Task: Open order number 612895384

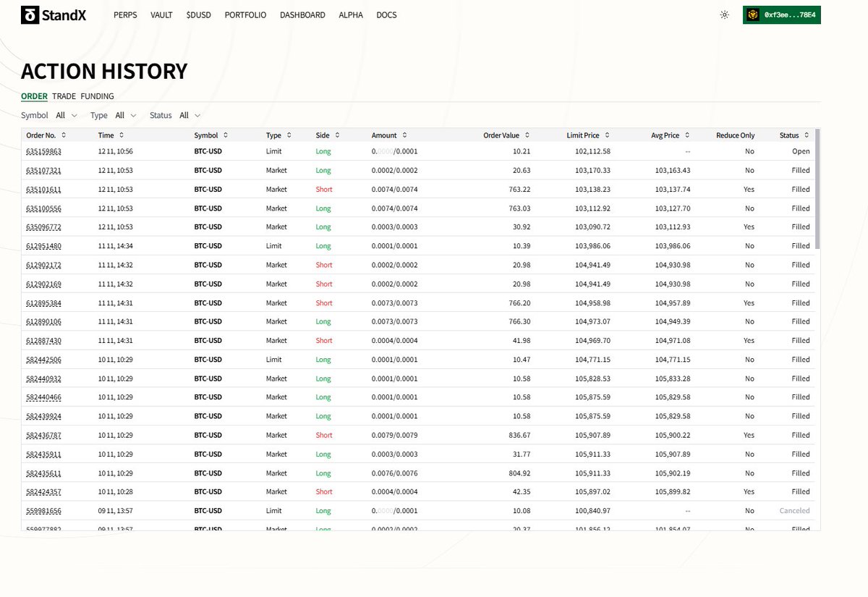Action: pyautogui.click(x=43, y=303)
